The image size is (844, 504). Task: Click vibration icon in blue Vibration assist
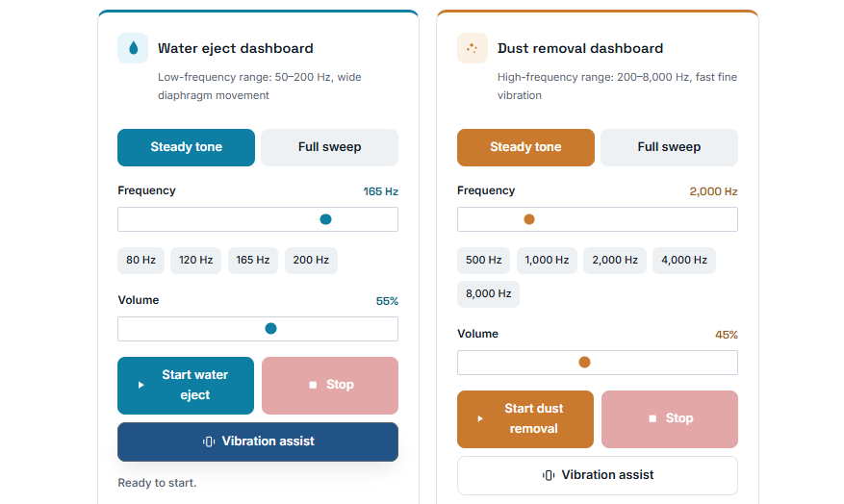[209, 441]
